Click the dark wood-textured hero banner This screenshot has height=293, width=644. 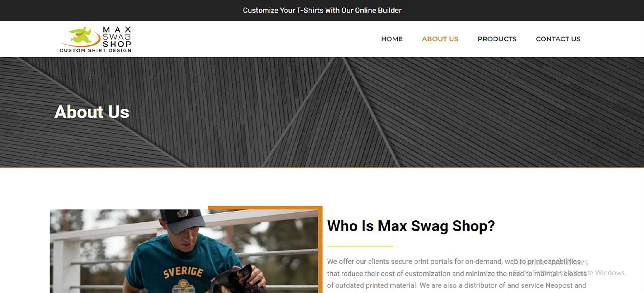(322, 112)
